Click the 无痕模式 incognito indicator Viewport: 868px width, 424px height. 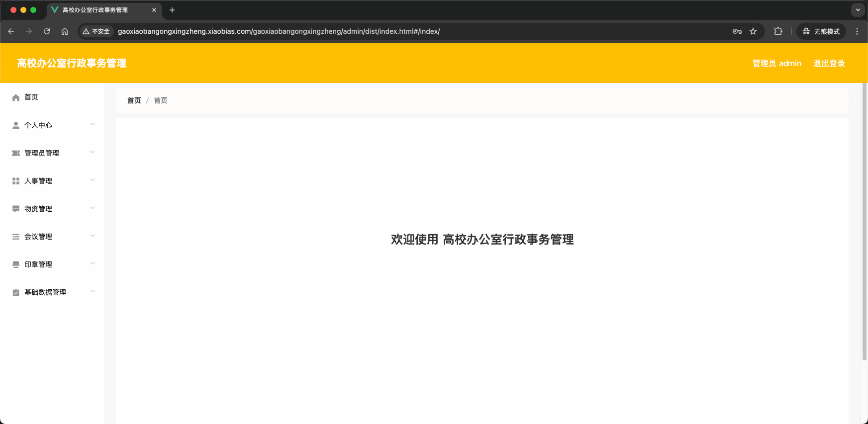tap(821, 31)
